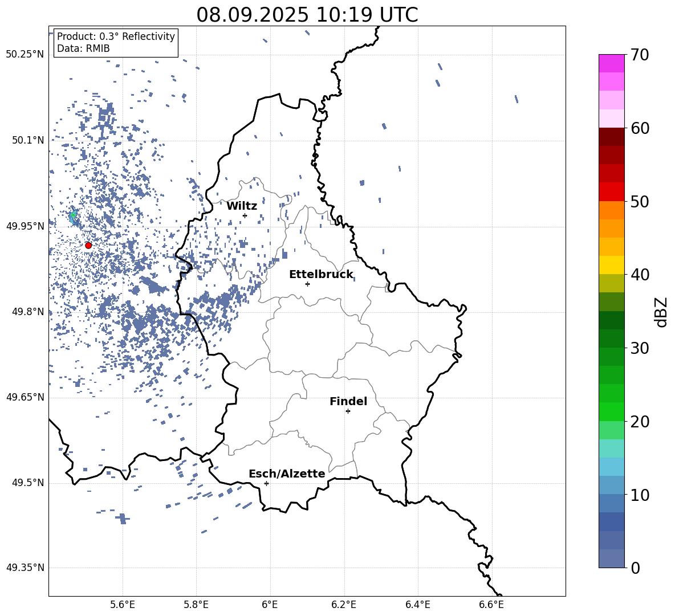The image size is (675, 616).
Task: Click the colorbar tick label 0
Action: click(x=635, y=568)
